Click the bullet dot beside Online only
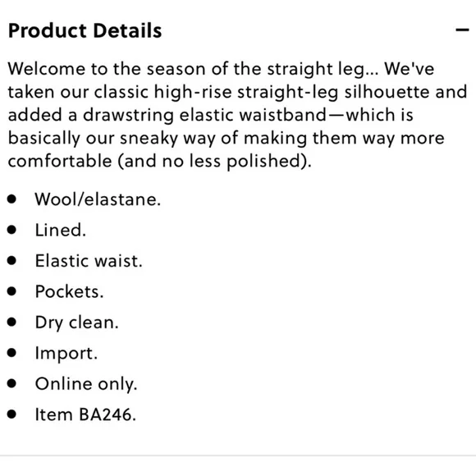476x476 pixels. click(11, 383)
